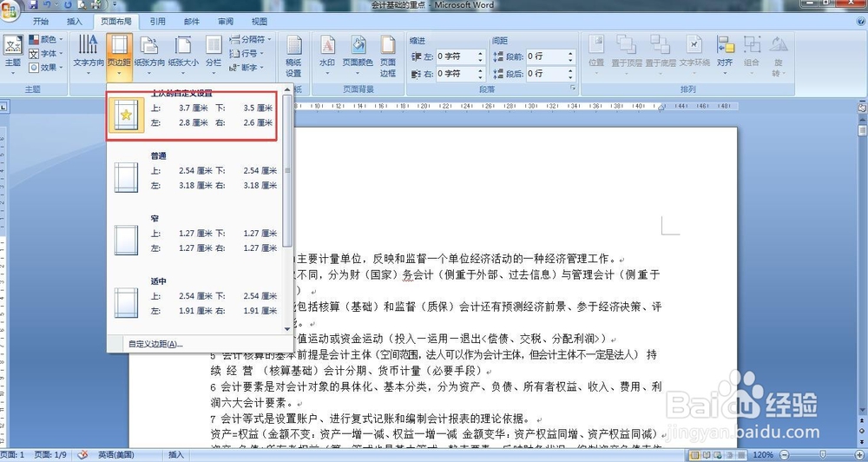The height and width of the screenshot is (462, 868).
Task: Click the quick print printer icon
Action: [x=96, y=5]
